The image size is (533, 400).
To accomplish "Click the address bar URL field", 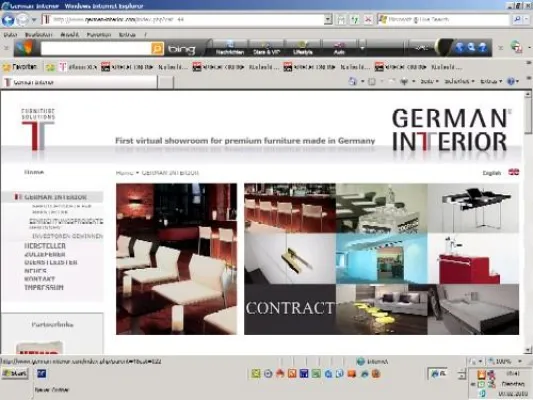I will 184,20.
